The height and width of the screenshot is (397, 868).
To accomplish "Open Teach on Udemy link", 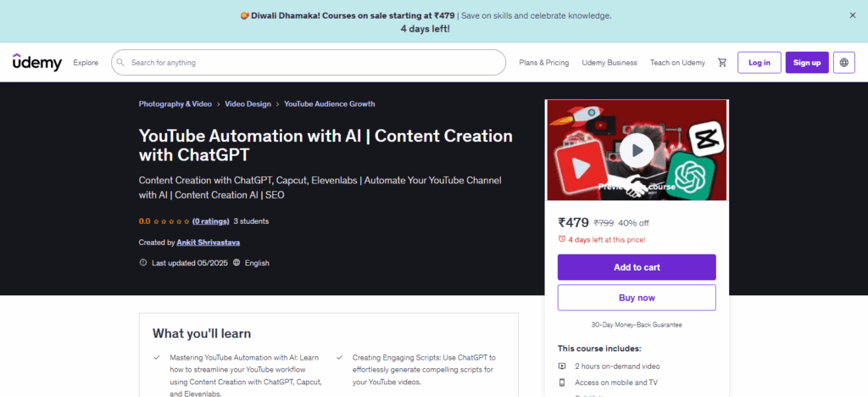I will pos(677,63).
